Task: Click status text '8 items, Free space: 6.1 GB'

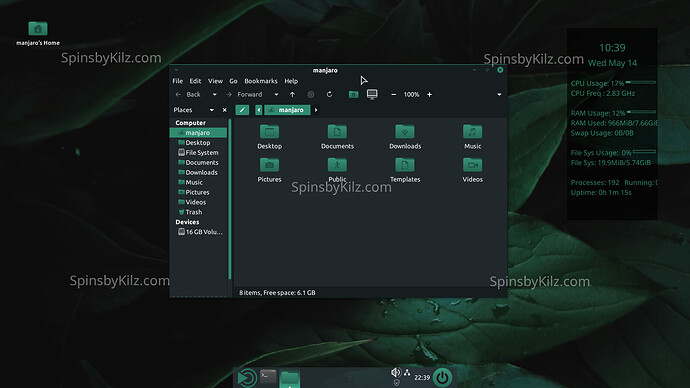Action: pos(277,293)
